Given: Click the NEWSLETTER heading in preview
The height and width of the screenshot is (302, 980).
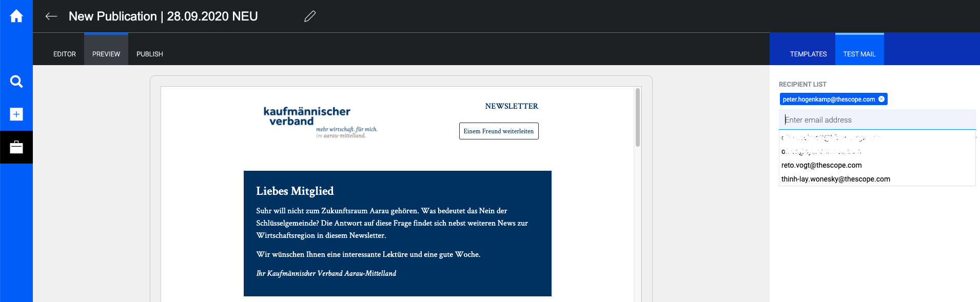Looking at the screenshot, I should (512, 106).
